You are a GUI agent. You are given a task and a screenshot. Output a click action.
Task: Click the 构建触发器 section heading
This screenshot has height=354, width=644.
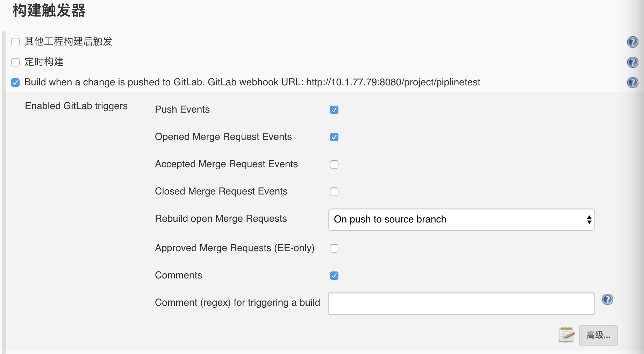click(49, 10)
